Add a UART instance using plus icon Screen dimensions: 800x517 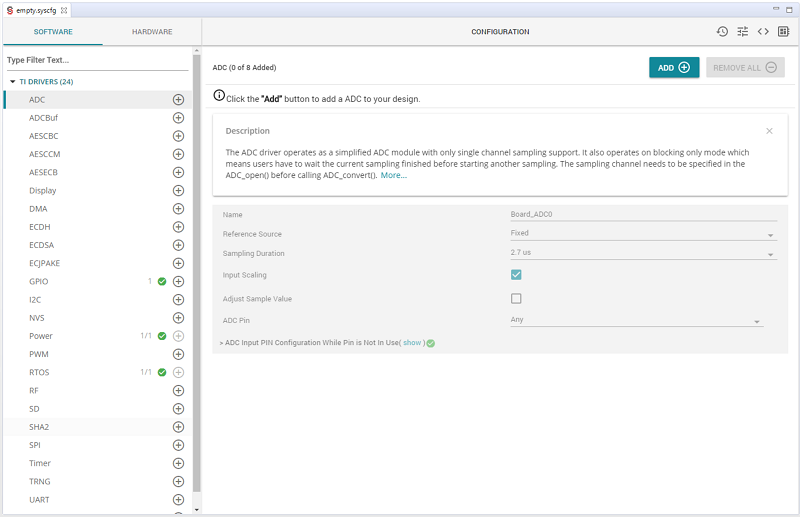click(x=178, y=499)
